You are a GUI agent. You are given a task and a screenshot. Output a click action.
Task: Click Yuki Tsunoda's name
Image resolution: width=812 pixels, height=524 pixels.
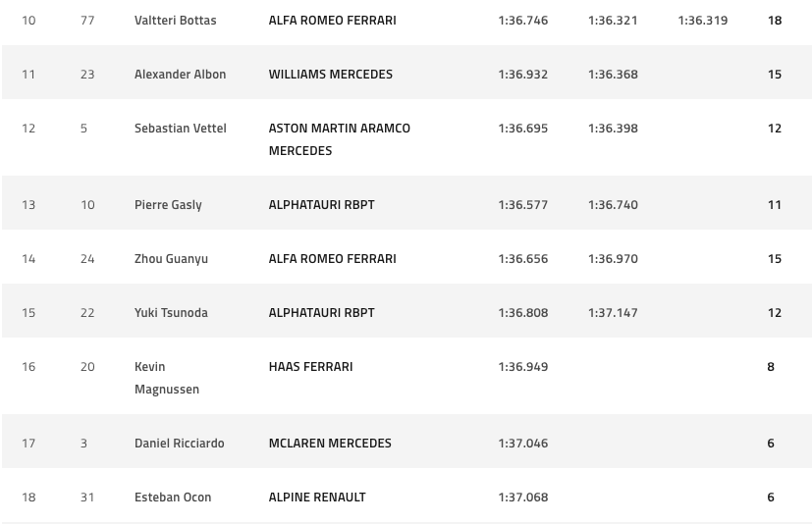[172, 313]
